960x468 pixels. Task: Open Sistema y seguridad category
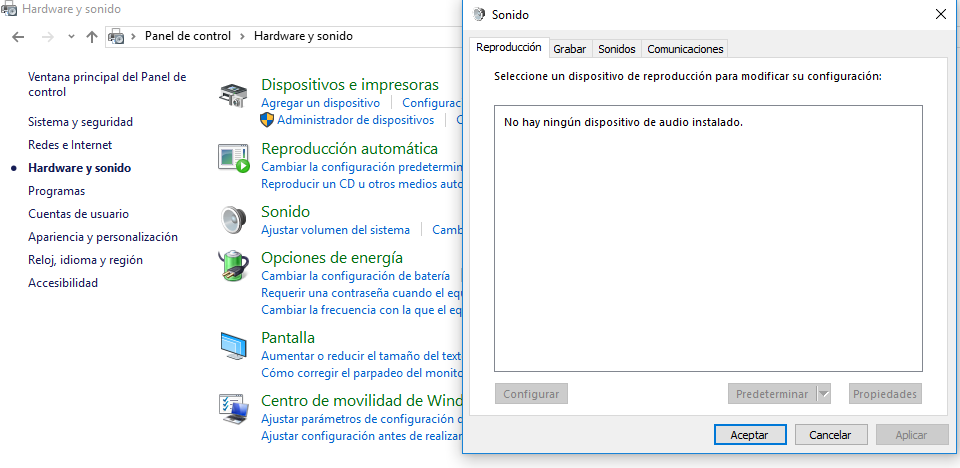80,122
